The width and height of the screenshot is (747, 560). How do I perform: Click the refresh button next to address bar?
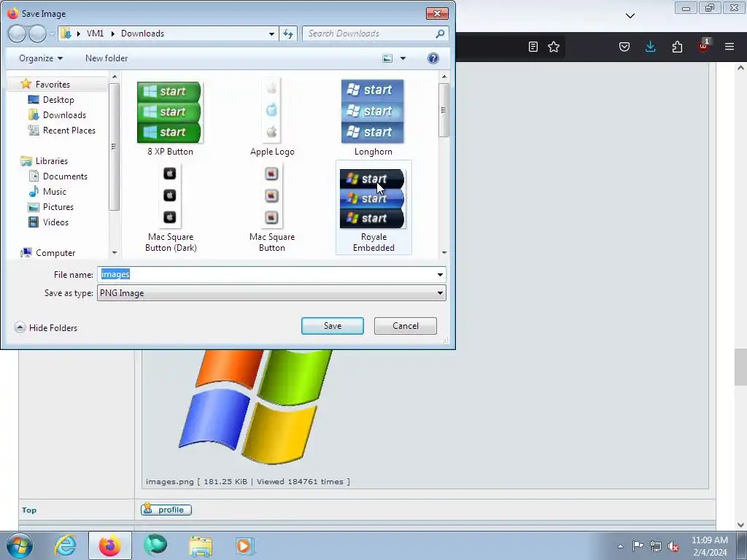coord(288,34)
